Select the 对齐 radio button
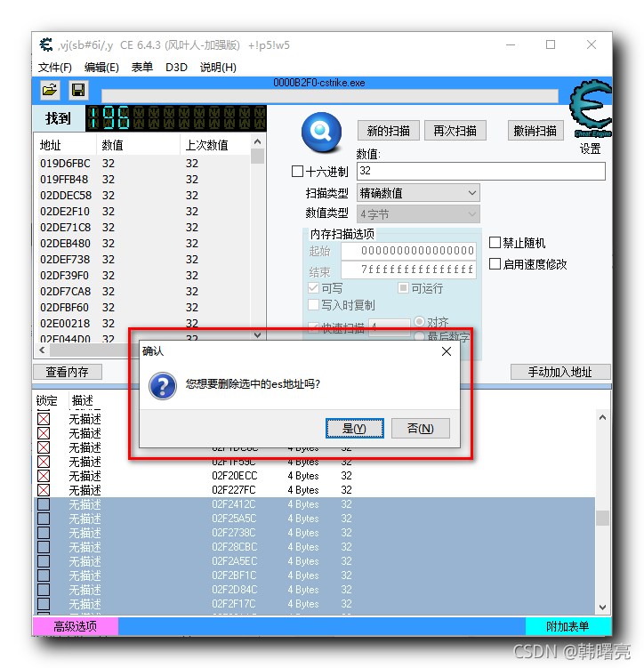 coord(420,321)
